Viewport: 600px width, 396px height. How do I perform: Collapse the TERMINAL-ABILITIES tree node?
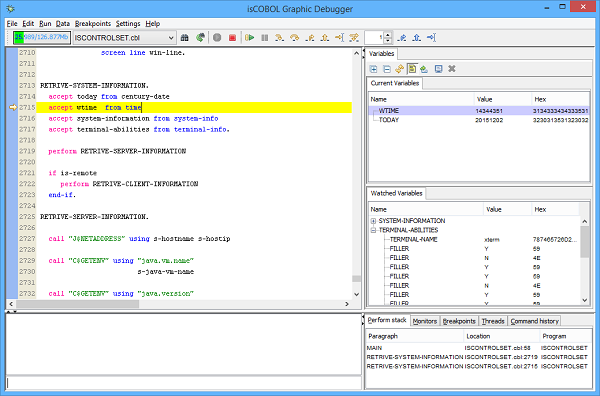[373, 230]
